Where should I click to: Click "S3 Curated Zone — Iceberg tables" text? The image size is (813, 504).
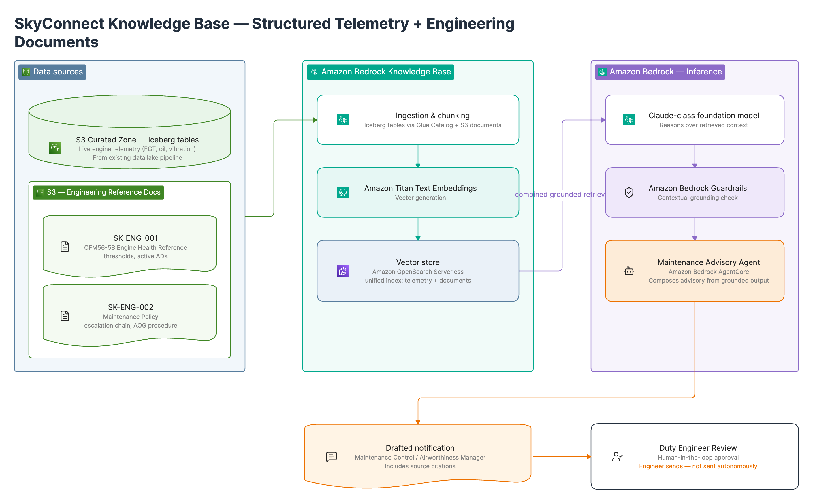click(x=137, y=140)
